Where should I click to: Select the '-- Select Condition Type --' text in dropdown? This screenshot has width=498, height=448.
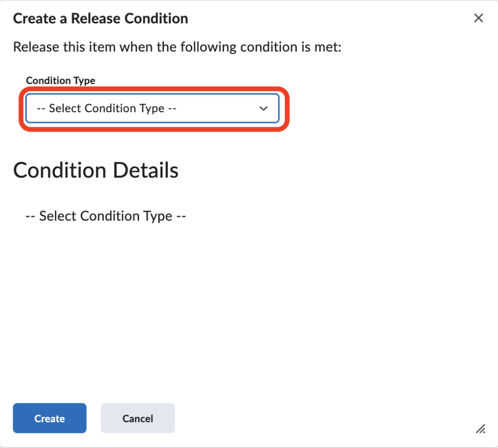113,108
